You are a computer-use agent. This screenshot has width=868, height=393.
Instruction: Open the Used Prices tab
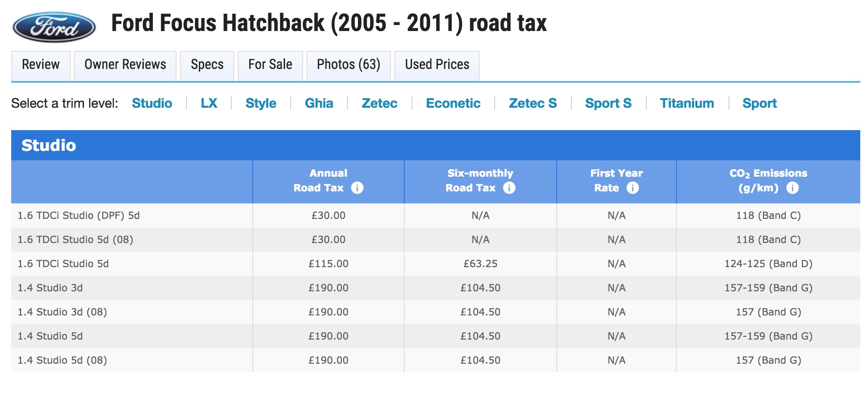[x=437, y=65]
